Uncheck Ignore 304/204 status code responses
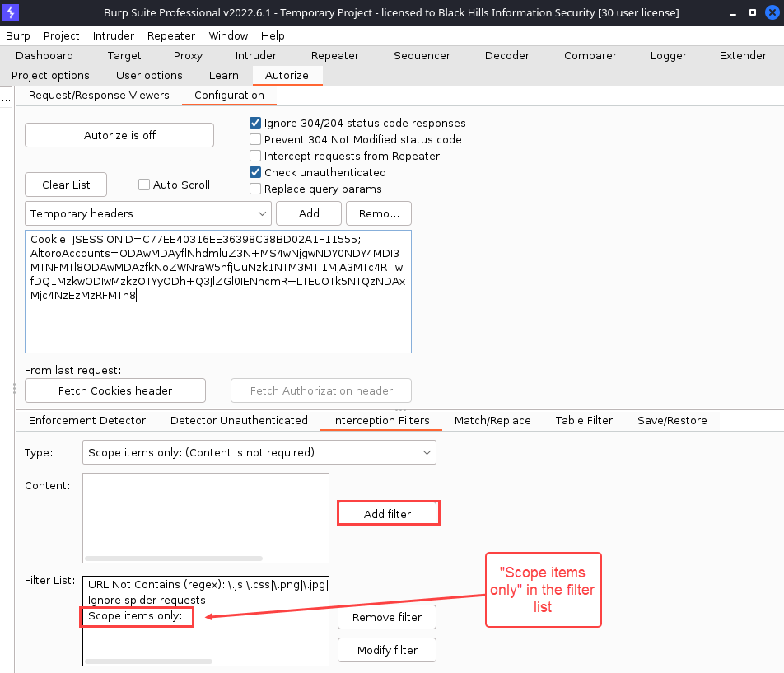 tap(255, 123)
